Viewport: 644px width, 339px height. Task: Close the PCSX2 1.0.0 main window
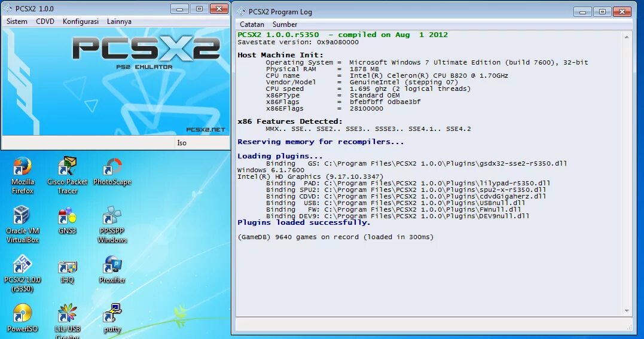(x=219, y=8)
